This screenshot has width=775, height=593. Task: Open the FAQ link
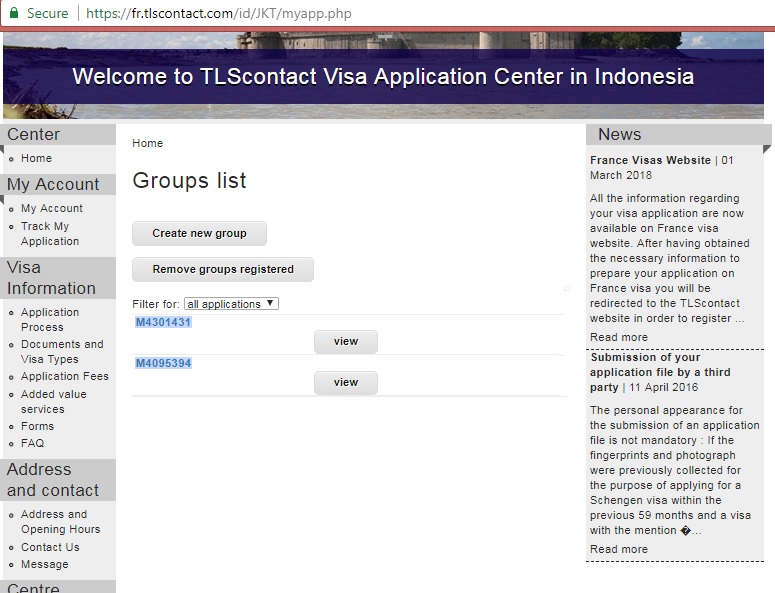(32, 443)
